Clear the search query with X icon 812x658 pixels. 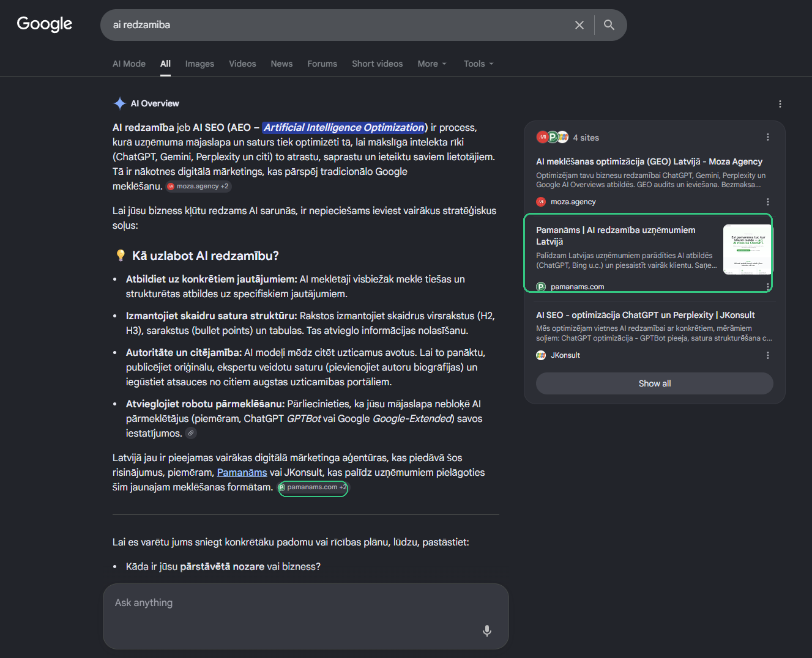(x=579, y=25)
